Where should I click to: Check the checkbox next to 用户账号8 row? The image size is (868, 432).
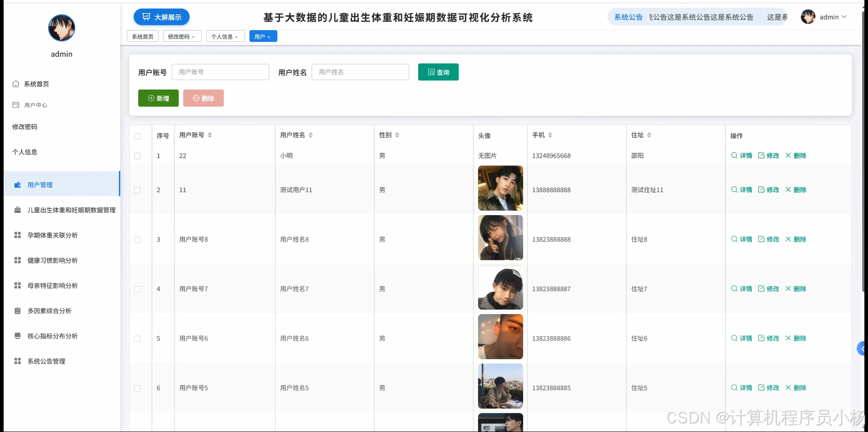tap(137, 240)
